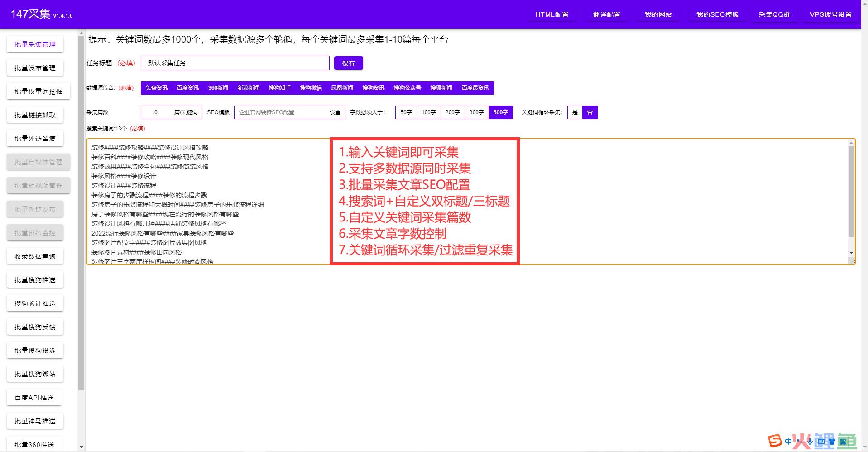The image size is (868, 452).
Task: Click the sidebar vertical scrollbar thumb
Action: pyautogui.click(x=82, y=213)
